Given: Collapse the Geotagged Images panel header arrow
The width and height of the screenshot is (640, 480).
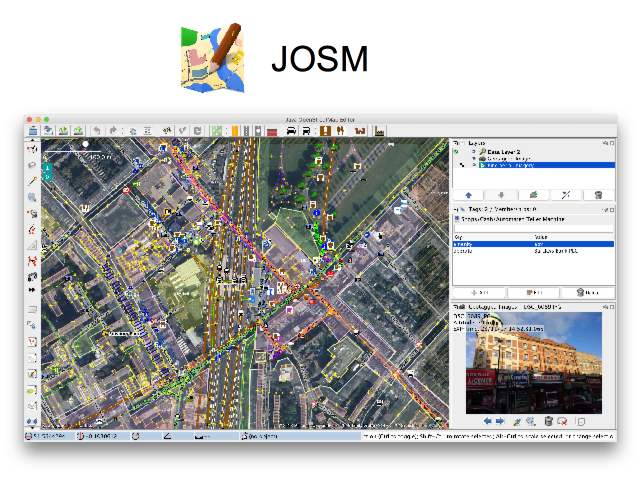Looking at the screenshot, I should pyautogui.click(x=457, y=307).
